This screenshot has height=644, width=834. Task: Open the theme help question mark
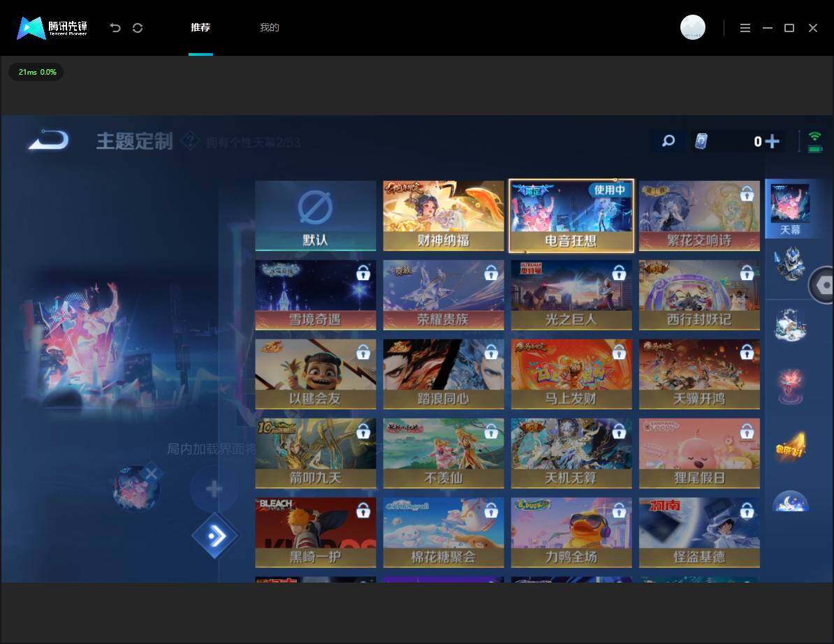pos(190,142)
